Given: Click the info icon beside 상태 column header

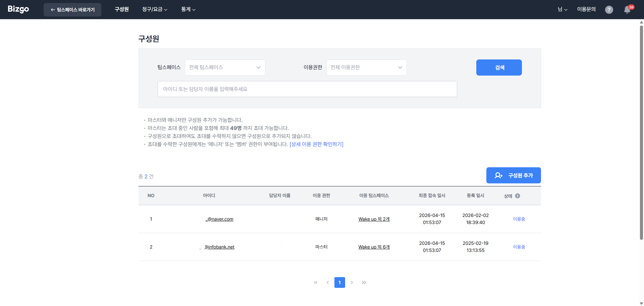Looking at the screenshot, I should pos(518,196).
